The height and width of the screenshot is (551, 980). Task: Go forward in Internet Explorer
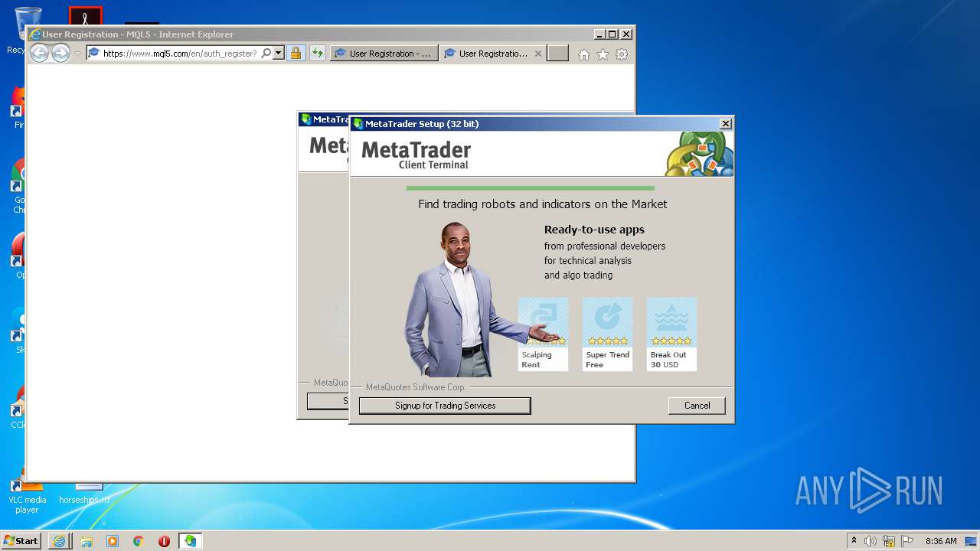pyautogui.click(x=60, y=54)
